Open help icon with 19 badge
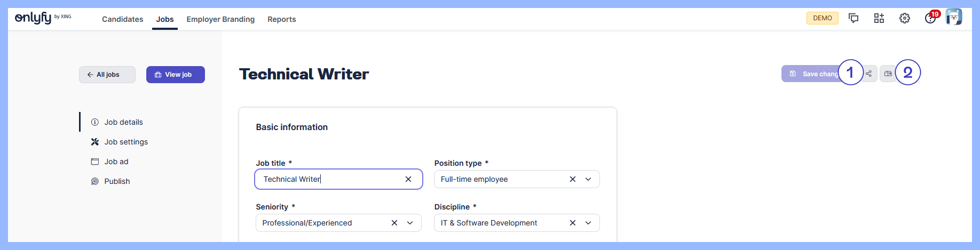Viewport: 980px width, 250px height. click(x=930, y=18)
